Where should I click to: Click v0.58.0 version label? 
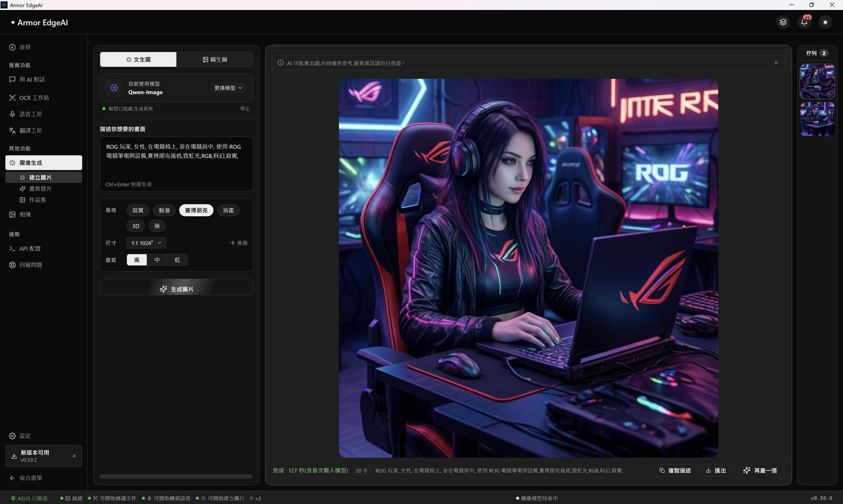821,498
